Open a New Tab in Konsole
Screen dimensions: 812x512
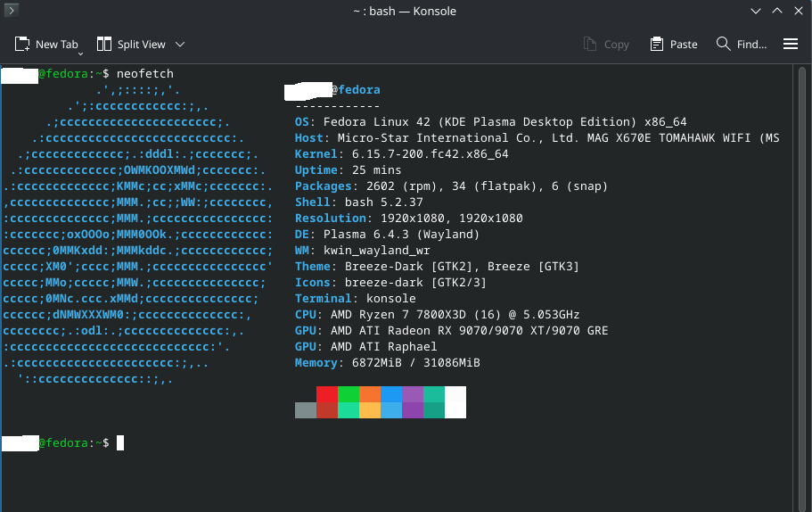click(x=46, y=45)
